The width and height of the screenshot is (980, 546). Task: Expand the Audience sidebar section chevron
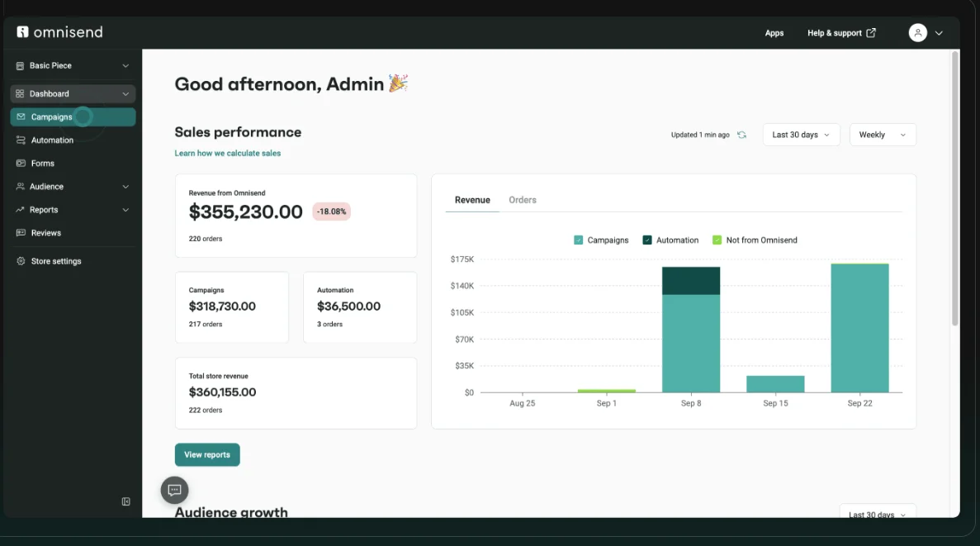click(125, 187)
